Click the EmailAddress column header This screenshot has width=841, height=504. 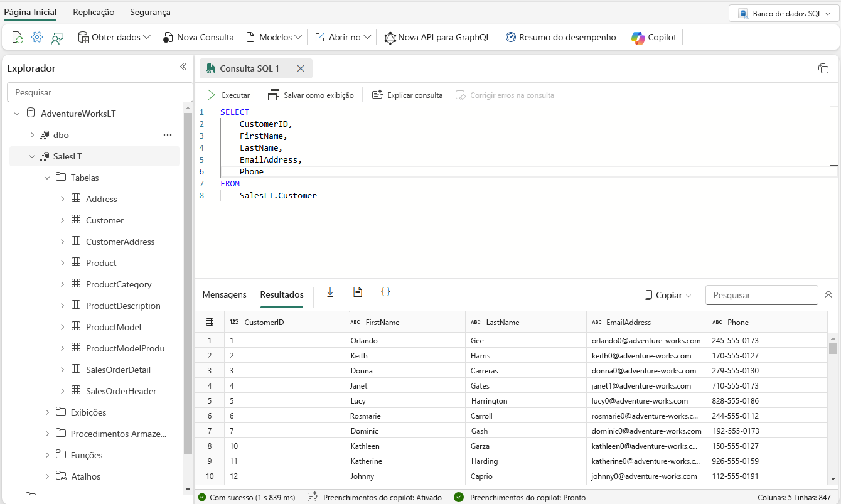646,323
